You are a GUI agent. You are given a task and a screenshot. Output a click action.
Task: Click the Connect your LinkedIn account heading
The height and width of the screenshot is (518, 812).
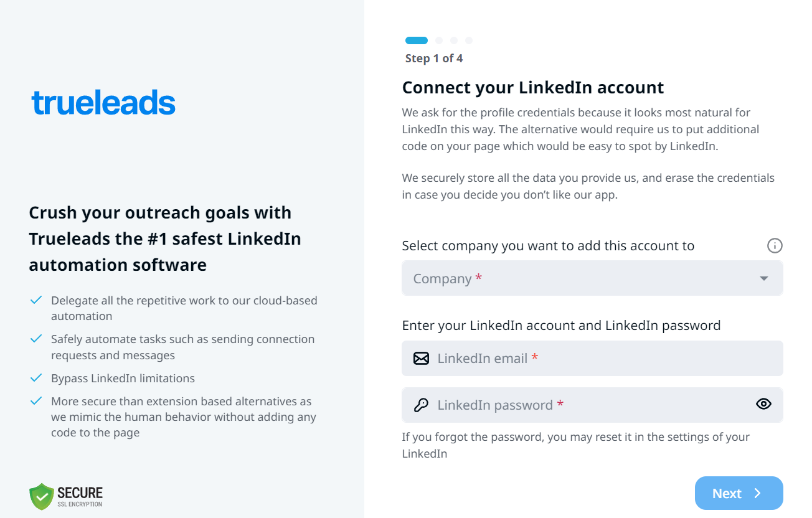click(533, 87)
